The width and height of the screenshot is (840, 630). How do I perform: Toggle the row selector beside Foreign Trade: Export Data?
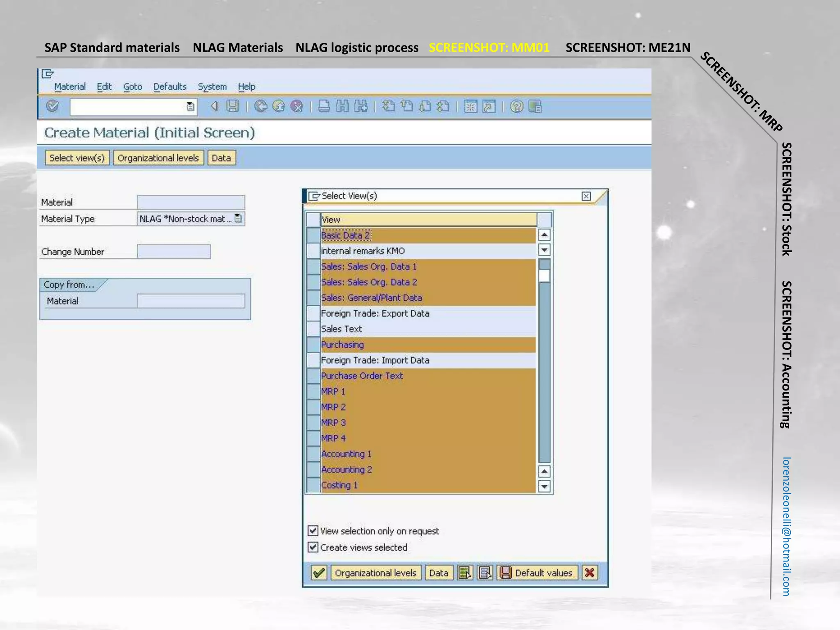point(313,313)
